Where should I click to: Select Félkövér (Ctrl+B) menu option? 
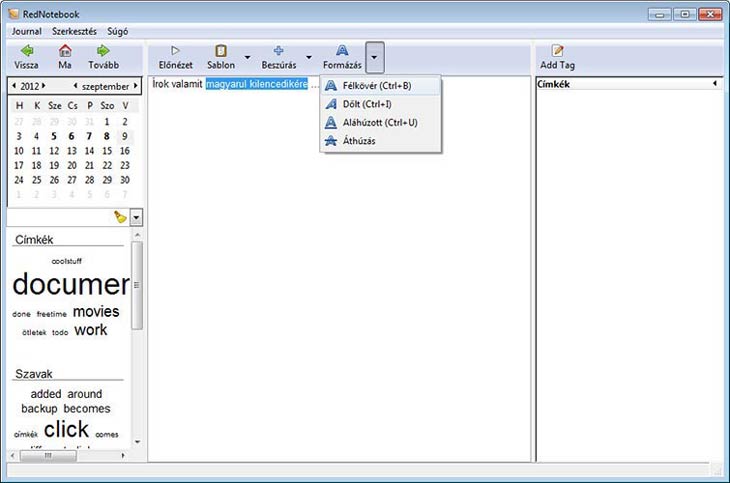pos(377,86)
